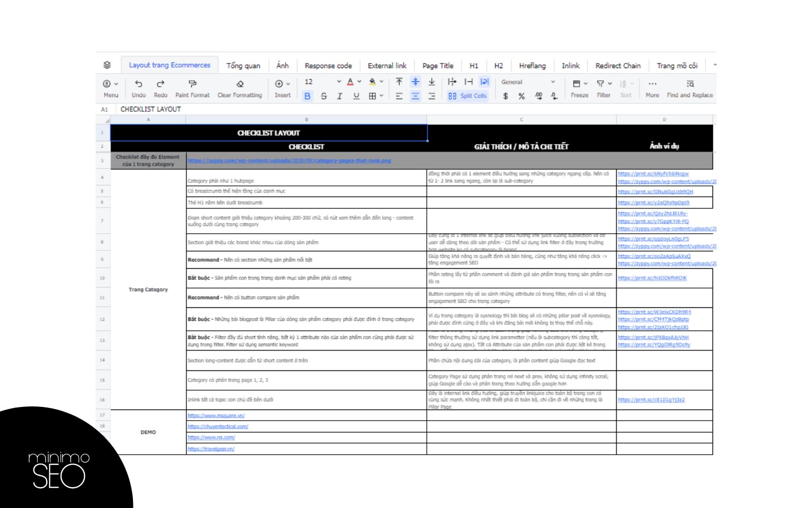Pick the fill color bucket swatch
The image size is (812, 508).
coord(373,82)
